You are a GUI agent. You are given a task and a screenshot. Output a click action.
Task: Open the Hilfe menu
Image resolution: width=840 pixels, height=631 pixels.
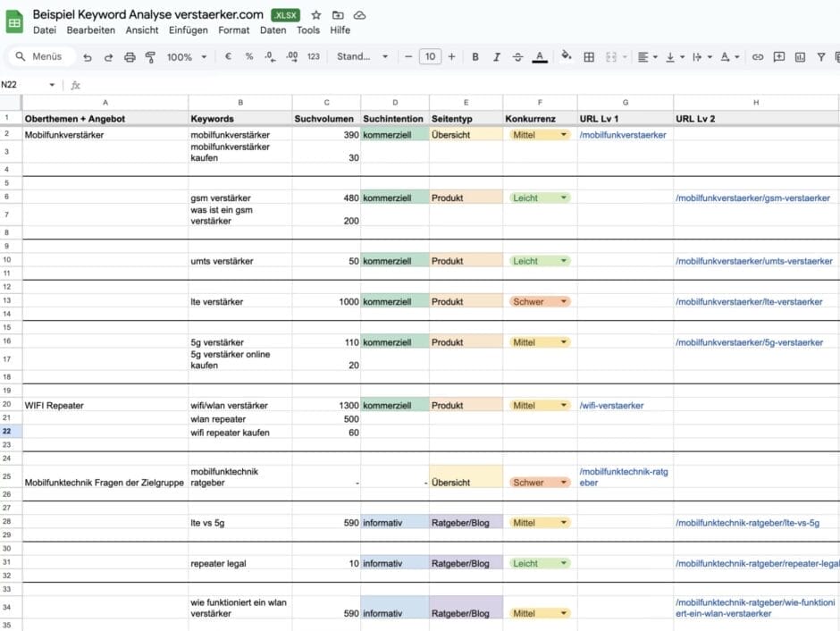(x=340, y=30)
